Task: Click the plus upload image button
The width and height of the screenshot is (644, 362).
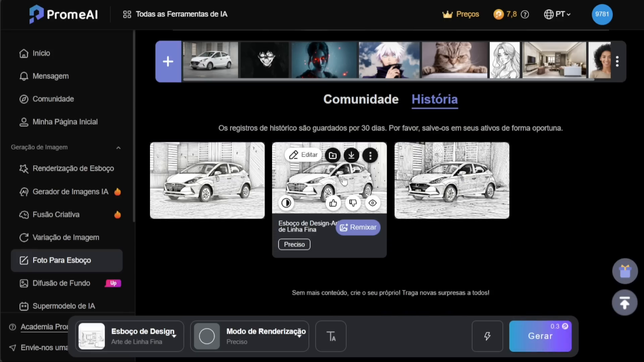Action: (x=168, y=61)
